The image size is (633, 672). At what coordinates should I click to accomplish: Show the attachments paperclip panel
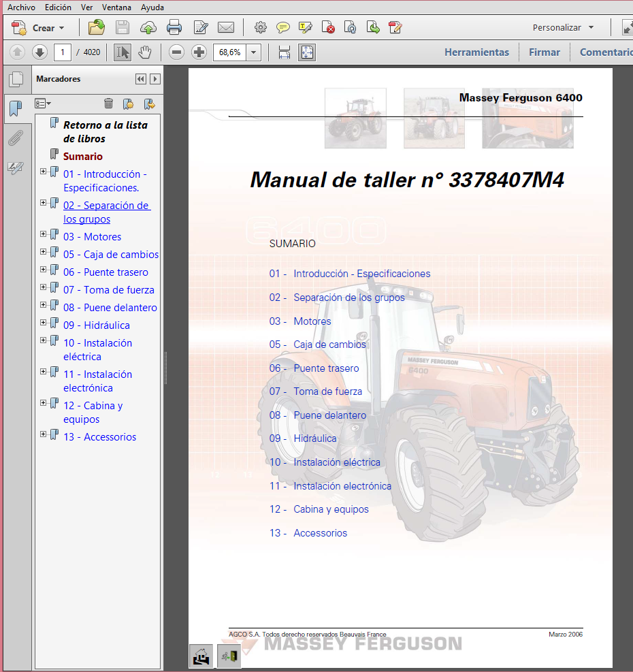16,138
